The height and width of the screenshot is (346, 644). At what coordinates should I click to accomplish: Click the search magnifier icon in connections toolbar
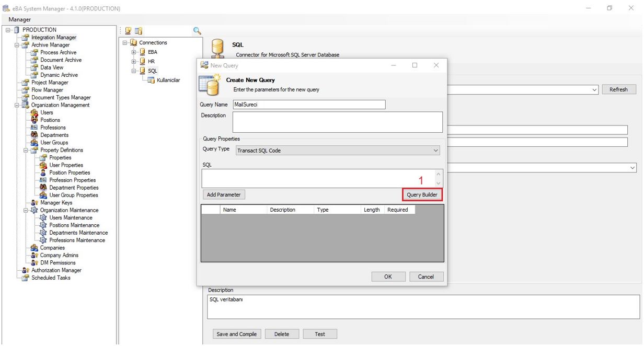(197, 31)
